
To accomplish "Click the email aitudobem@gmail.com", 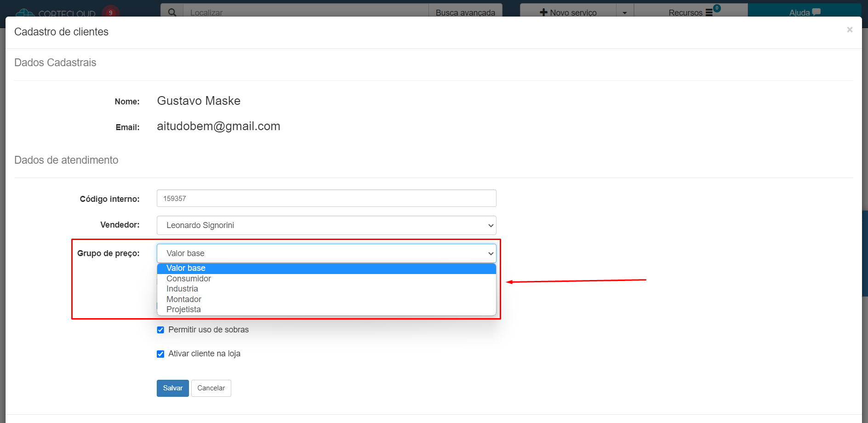I will [218, 126].
